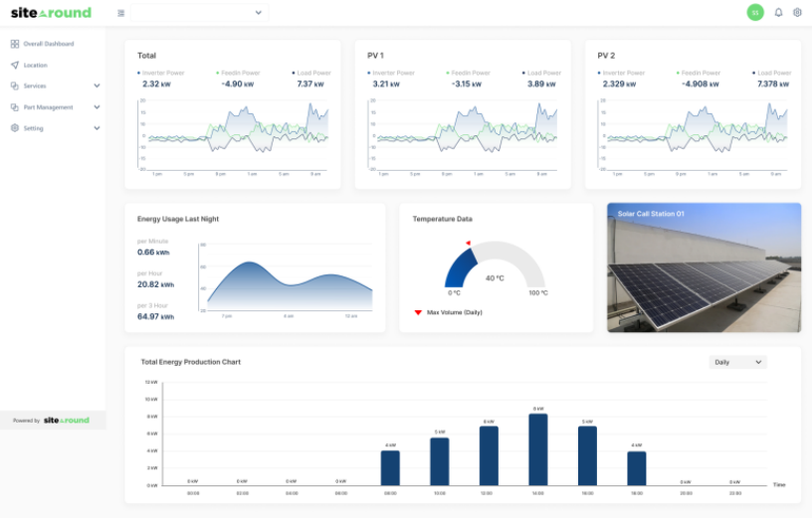This screenshot has width=812, height=518.
Task: Click the Services sidebar icon
Action: [15, 86]
